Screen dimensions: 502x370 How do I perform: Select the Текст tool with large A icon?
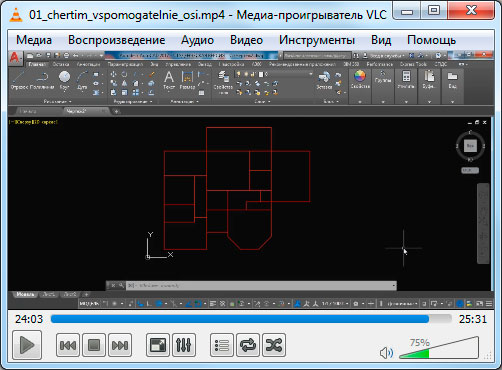pos(169,80)
